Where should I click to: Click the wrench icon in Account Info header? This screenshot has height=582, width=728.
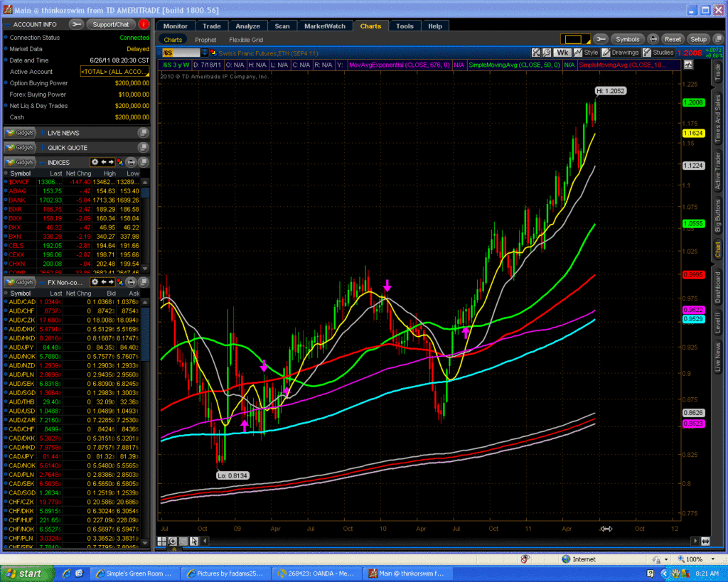77,24
